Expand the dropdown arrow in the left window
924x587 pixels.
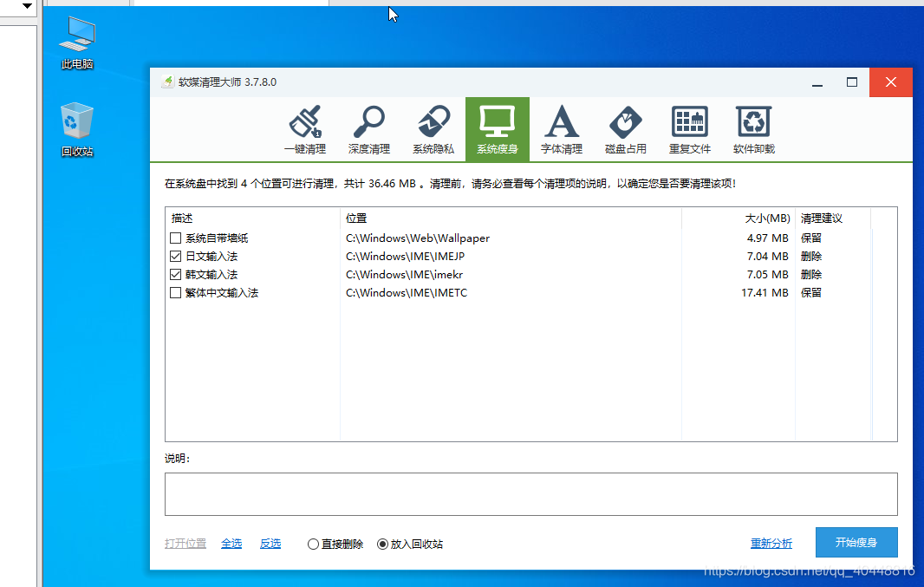27,6
